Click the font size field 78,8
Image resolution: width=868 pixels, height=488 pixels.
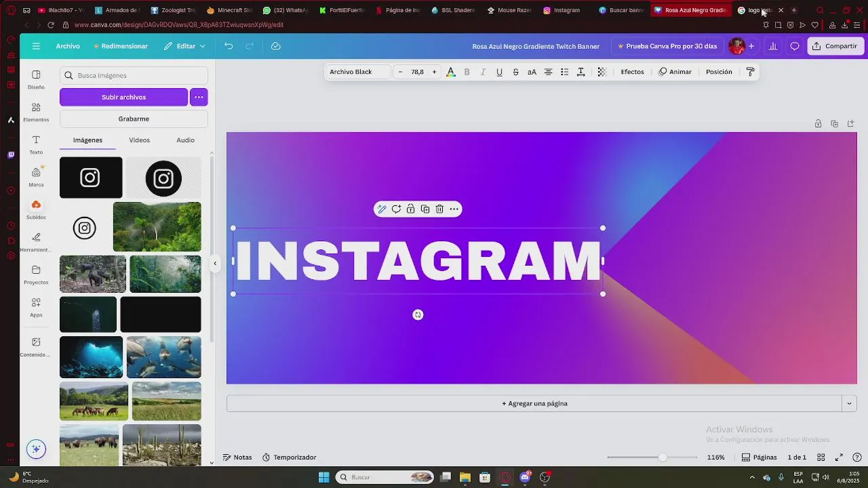pos(417,72)
